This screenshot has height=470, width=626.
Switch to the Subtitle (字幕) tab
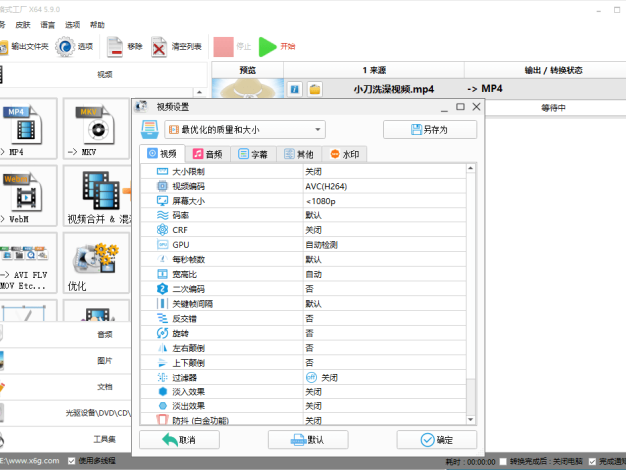coord(253,154)
